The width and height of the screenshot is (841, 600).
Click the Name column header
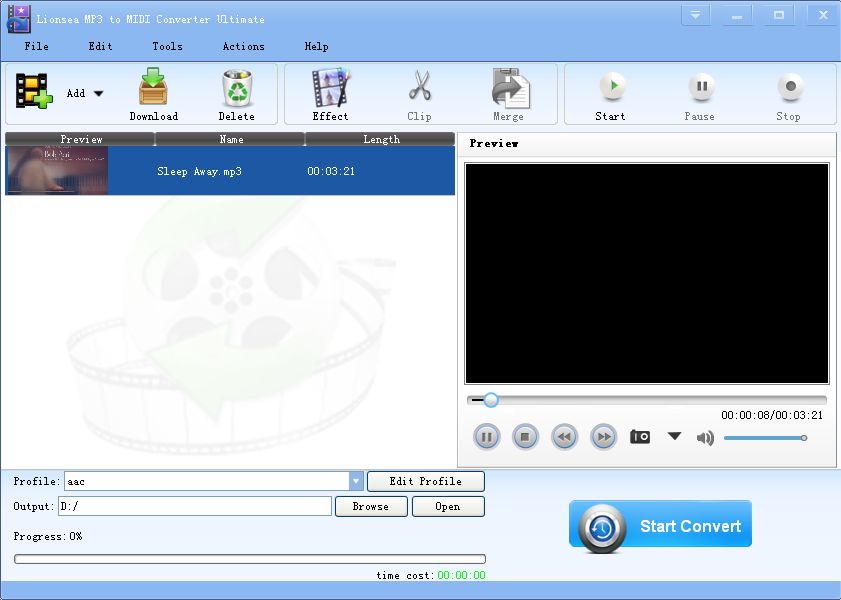(231, 139)
